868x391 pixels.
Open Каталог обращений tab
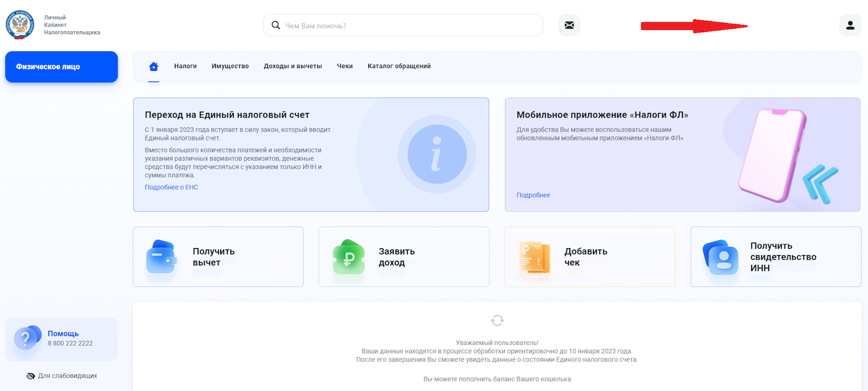point(399,66)
